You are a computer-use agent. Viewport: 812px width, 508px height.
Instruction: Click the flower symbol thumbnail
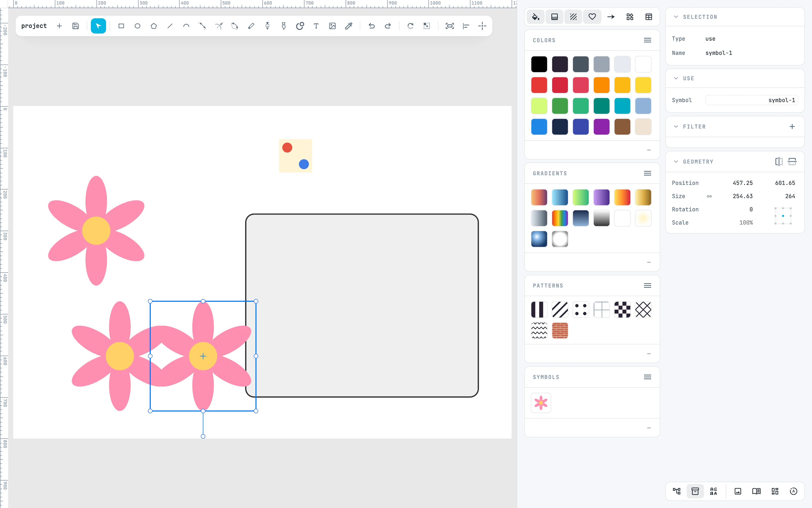click(541, 403)
